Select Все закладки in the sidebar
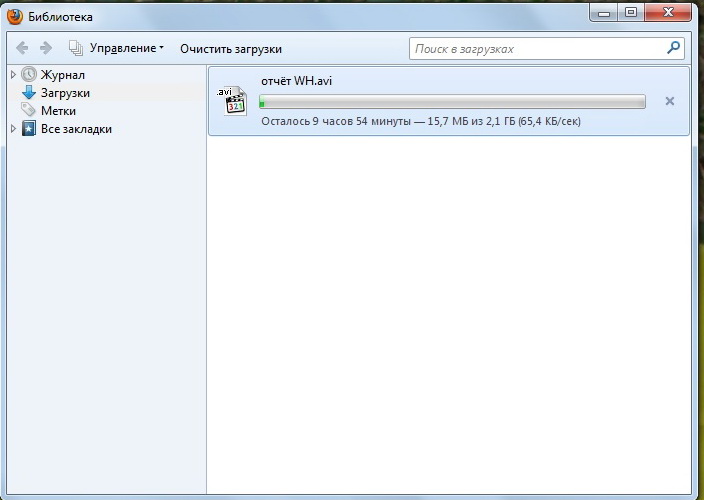The width and height of the screenshot is (704, 500). (x=76, y=129)
